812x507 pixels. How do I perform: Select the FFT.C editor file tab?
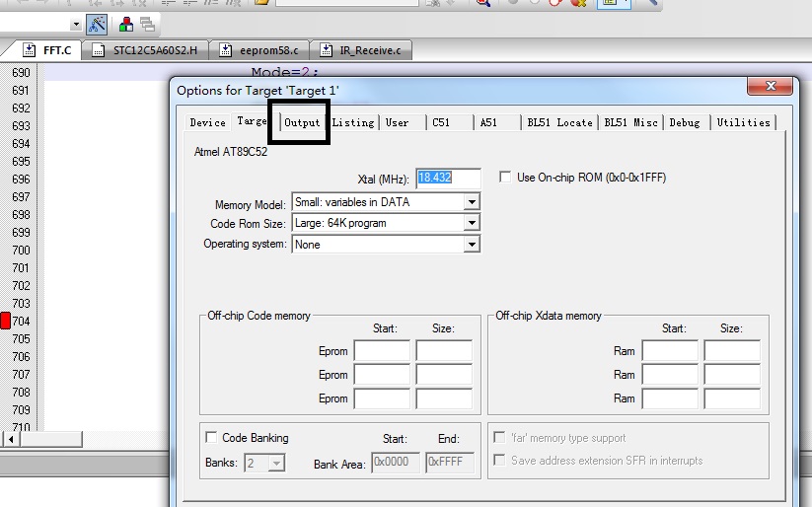(x=47, y=50)
